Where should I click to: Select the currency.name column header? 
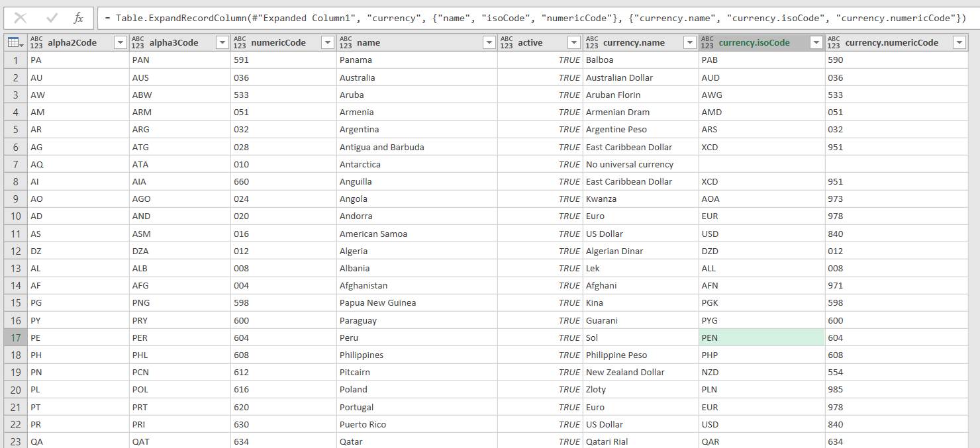tap(634, 42)
